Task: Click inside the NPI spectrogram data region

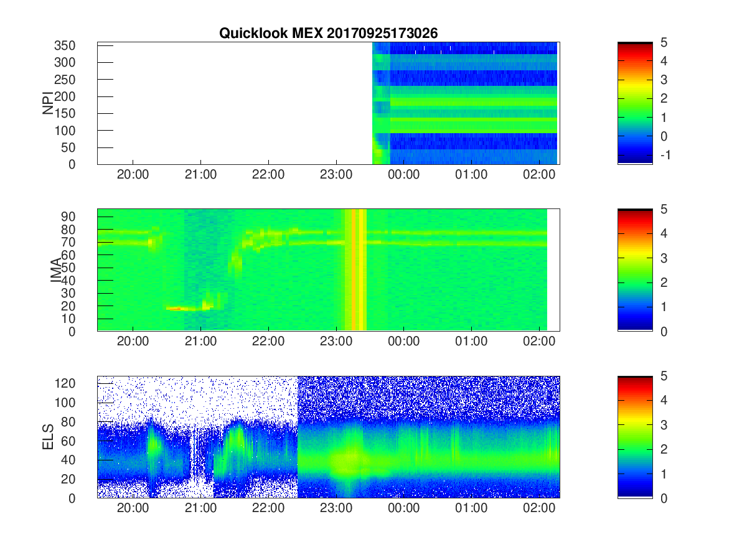Action: pyautogui.click(x=464, y=103)
